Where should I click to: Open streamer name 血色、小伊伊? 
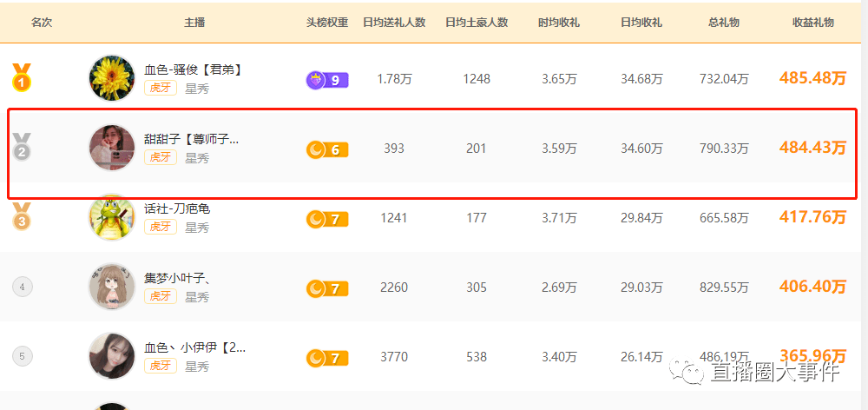pyautogui.click(x=194, y=348)
